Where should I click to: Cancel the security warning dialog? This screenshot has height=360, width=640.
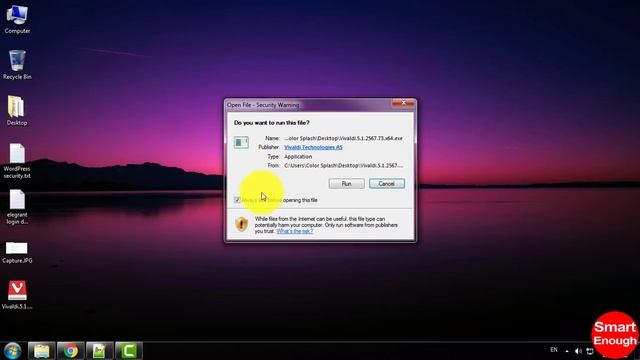pos(387,184)
